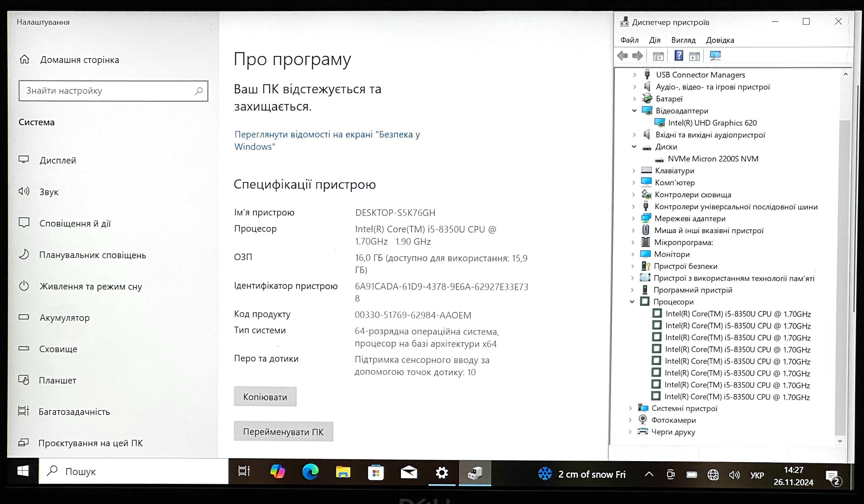Open Сповіщення й дії settings

coord(75,223)
